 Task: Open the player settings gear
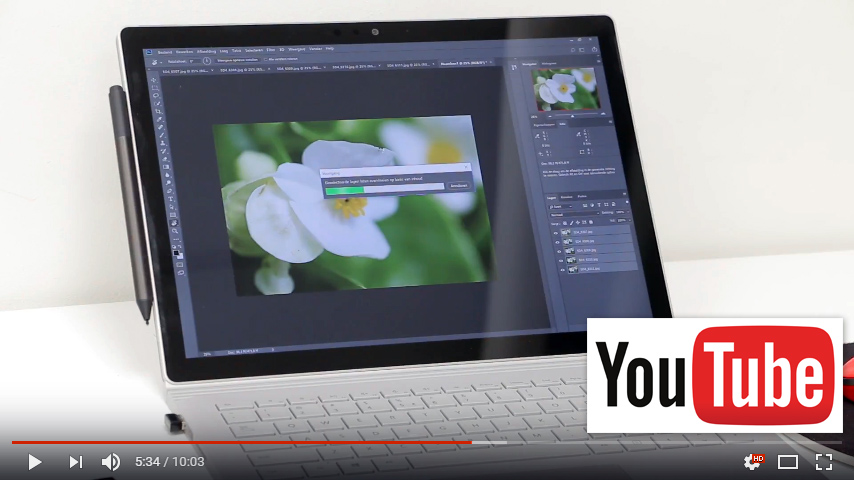tap(752, 462)
